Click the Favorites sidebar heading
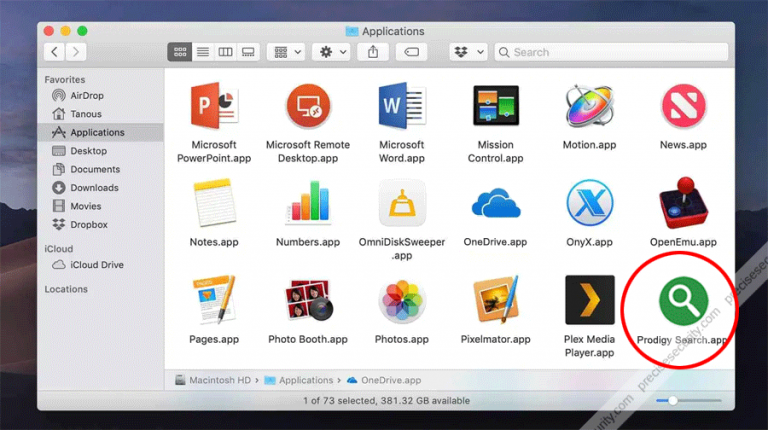The height and width of the screenshot is (430, 768). click(x=65, y=79)
